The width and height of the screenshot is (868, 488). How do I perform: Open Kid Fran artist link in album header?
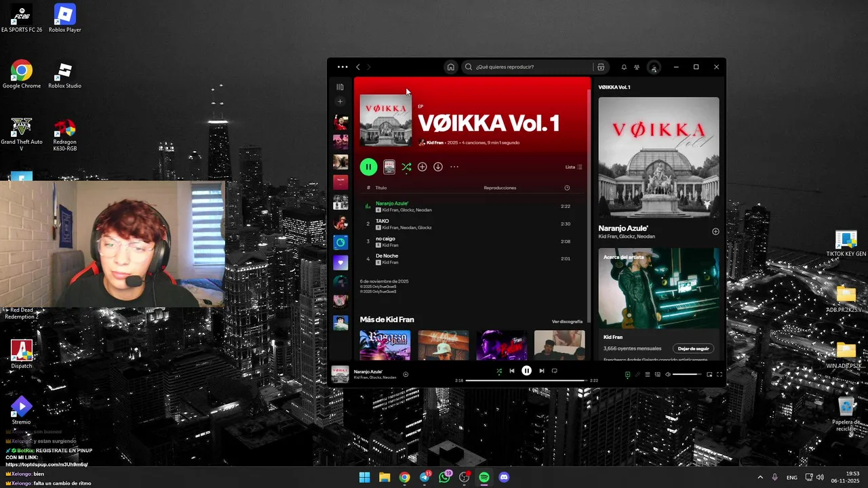[435, 143]
